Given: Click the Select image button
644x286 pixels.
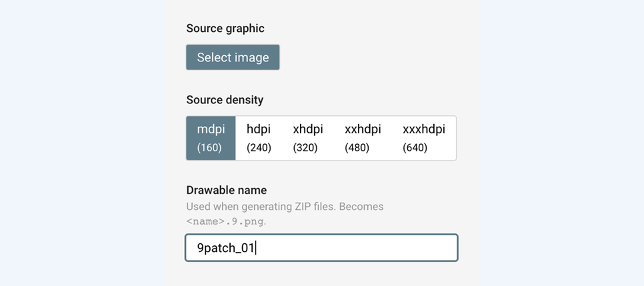Looking at the screenshot, I should coord(233,57).
